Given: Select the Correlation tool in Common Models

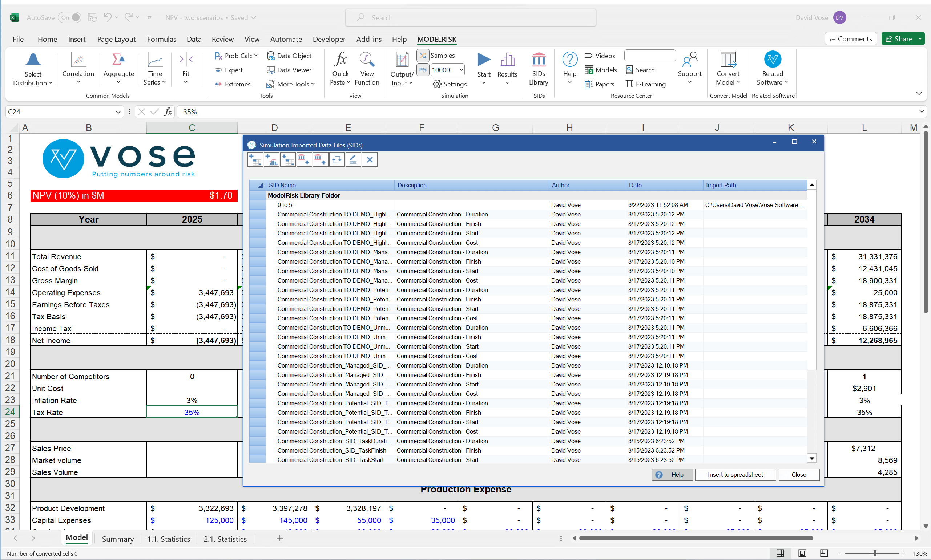Looking at the screenshot, I should pos(78,69).
